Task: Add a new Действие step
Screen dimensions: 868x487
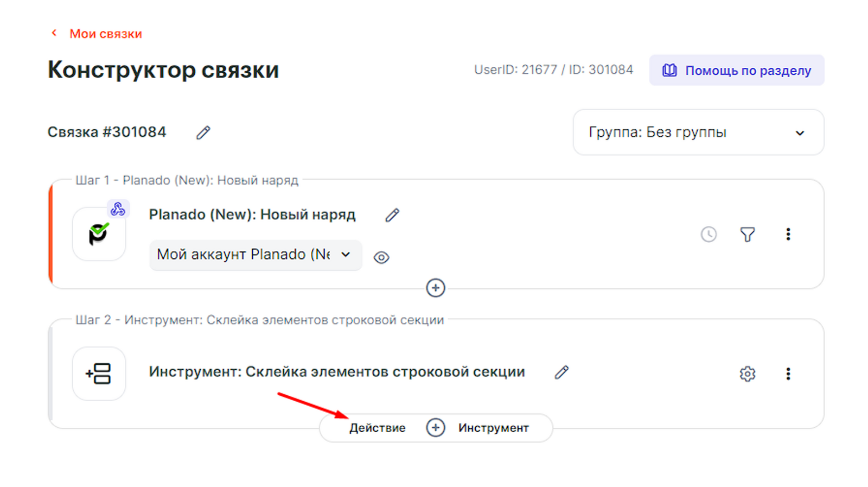Action: [377, 428]
